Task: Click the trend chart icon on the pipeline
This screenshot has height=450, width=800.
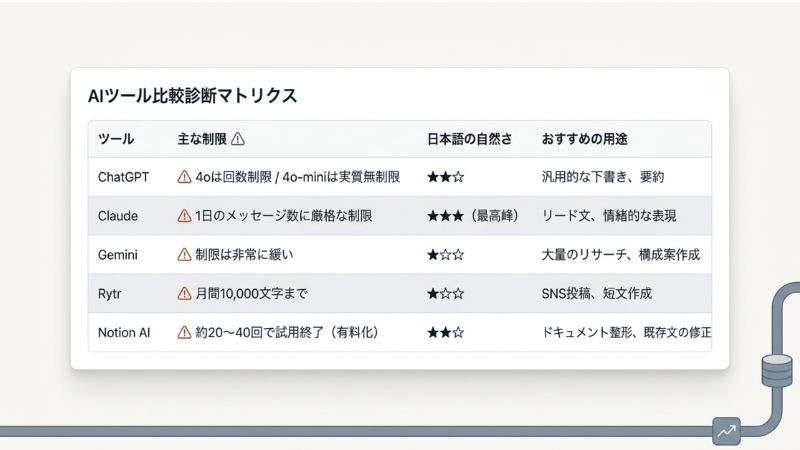Action: point(727,431)
